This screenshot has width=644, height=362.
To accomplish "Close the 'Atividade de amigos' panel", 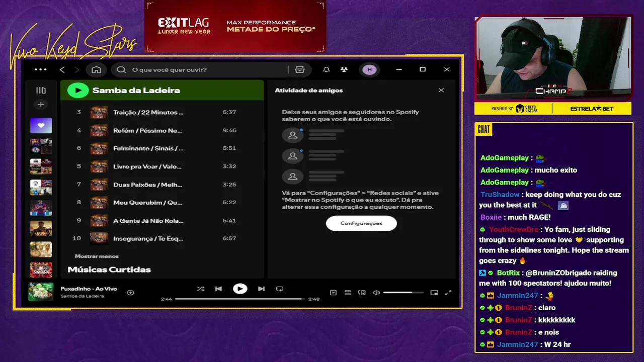I will click(x=441, y=90).
